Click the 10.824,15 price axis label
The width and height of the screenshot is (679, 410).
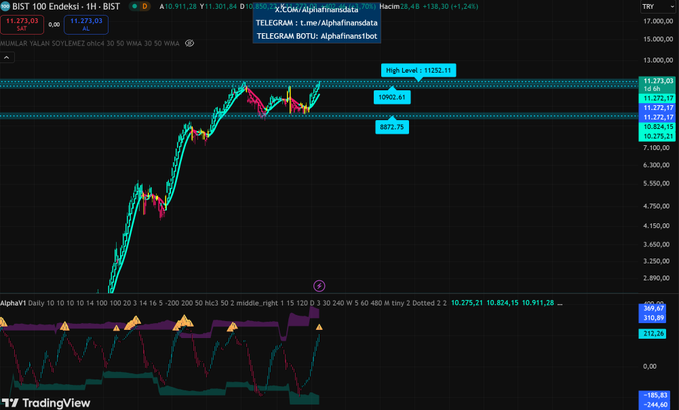658,127
